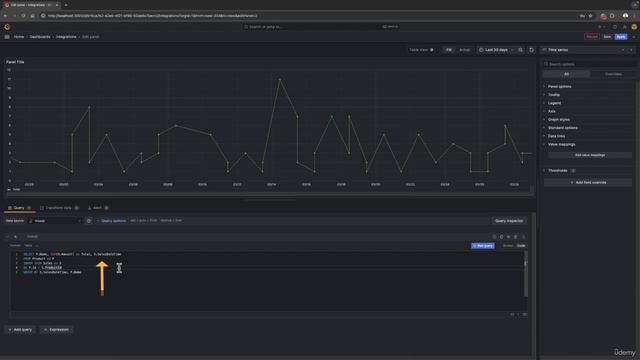Viewport: 640px width, 360px height.
Task: Toggle the Table view switch
Action: 431,50
